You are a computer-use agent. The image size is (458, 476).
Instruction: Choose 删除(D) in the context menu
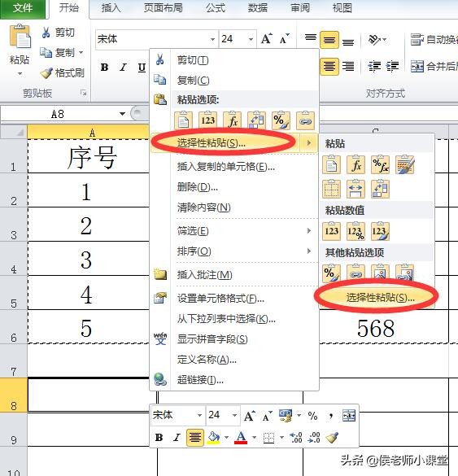coord(234,187)
